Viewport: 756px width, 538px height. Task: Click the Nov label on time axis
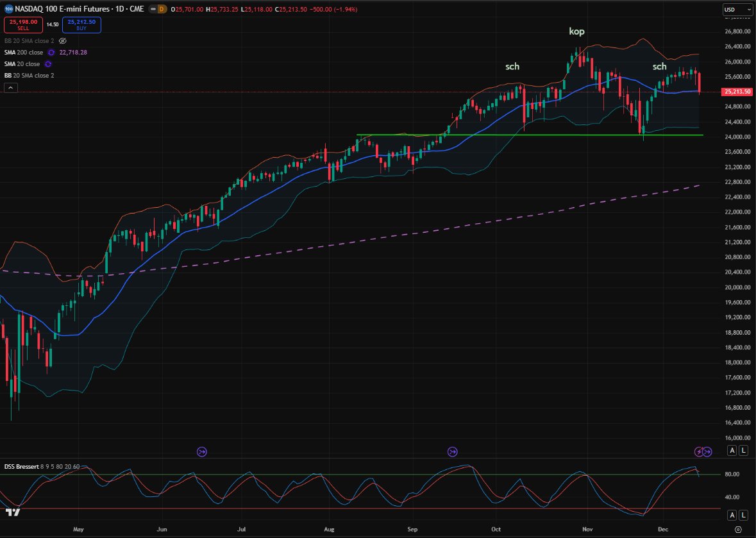pos(587,529)
